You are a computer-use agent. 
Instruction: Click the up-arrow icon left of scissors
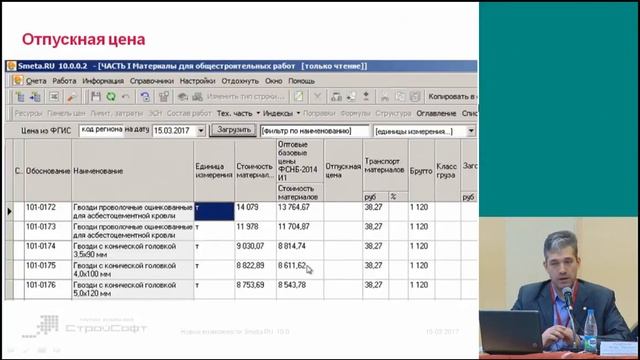point(366,97)
